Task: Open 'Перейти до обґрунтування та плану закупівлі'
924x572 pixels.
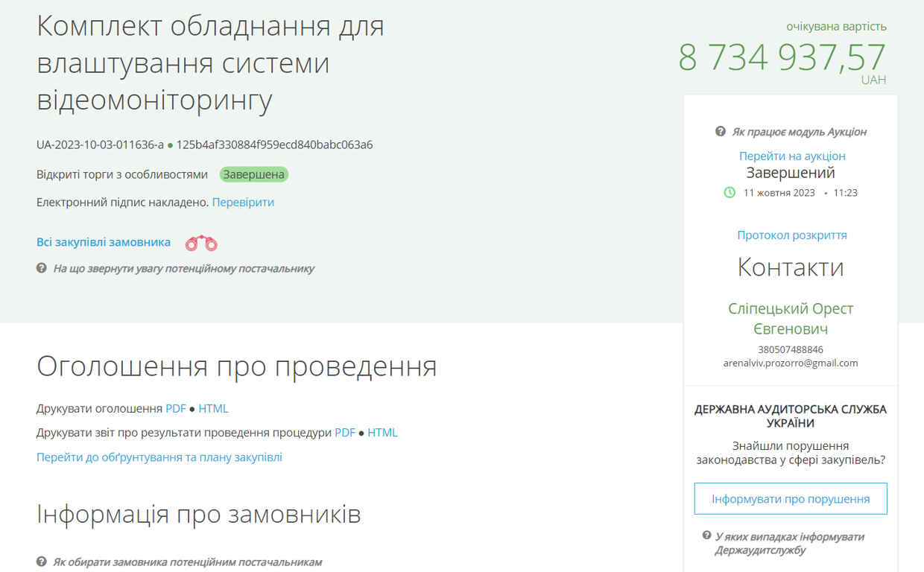Action: pos(159,457)
